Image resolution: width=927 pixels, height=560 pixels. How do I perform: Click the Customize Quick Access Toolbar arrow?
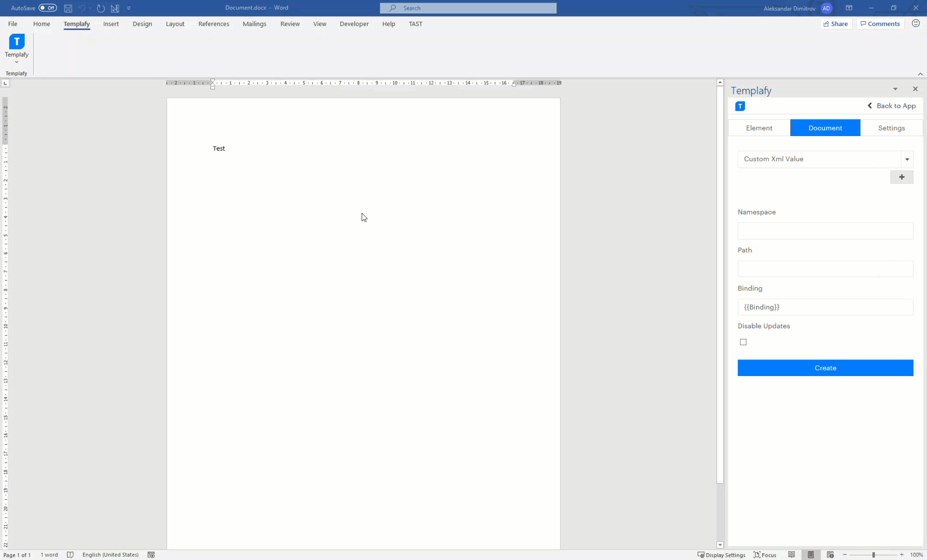(x=129, y=8)
